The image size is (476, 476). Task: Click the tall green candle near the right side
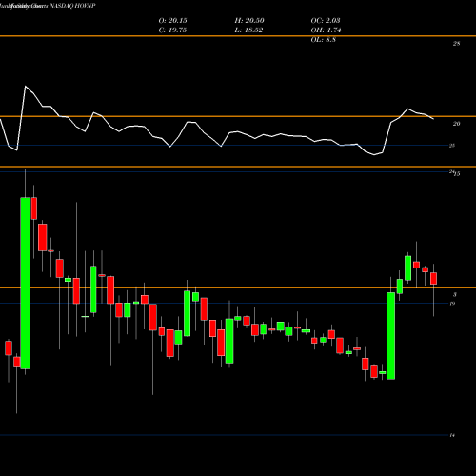coord(391,336)
